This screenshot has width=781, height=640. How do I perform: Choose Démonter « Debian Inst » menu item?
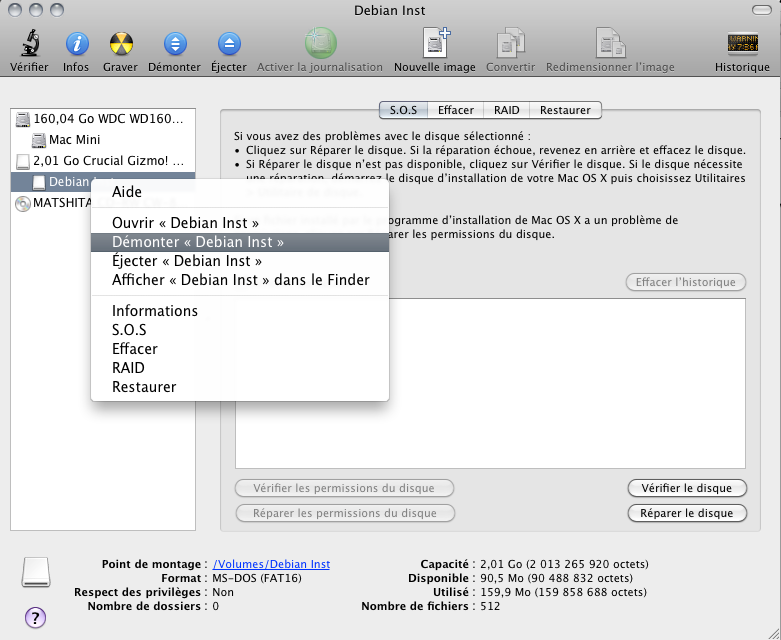240,242
